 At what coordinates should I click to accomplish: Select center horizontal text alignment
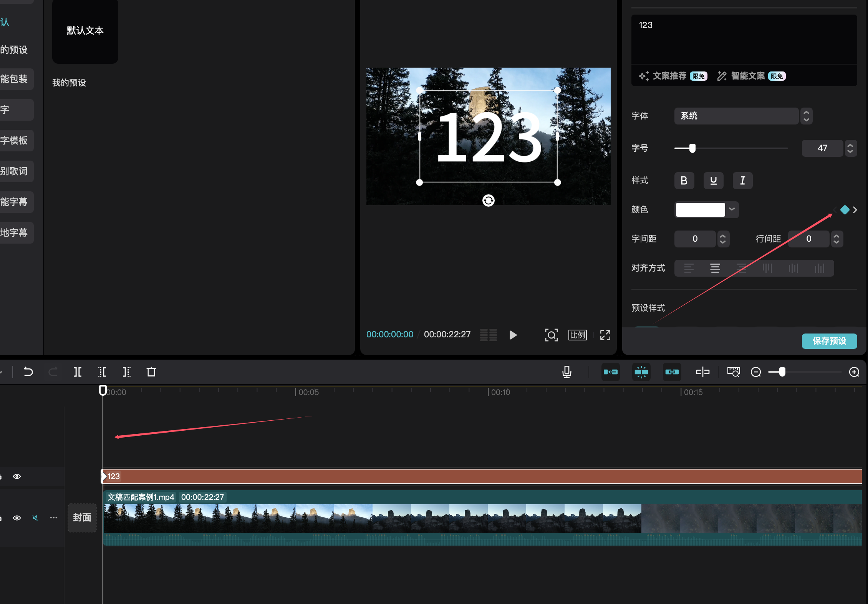(x=715, y=268)
